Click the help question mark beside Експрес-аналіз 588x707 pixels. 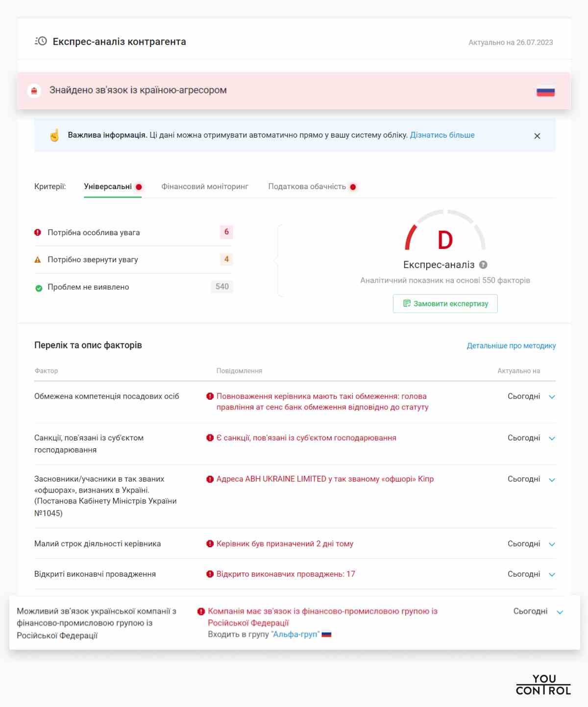click(x=483, y=265)
